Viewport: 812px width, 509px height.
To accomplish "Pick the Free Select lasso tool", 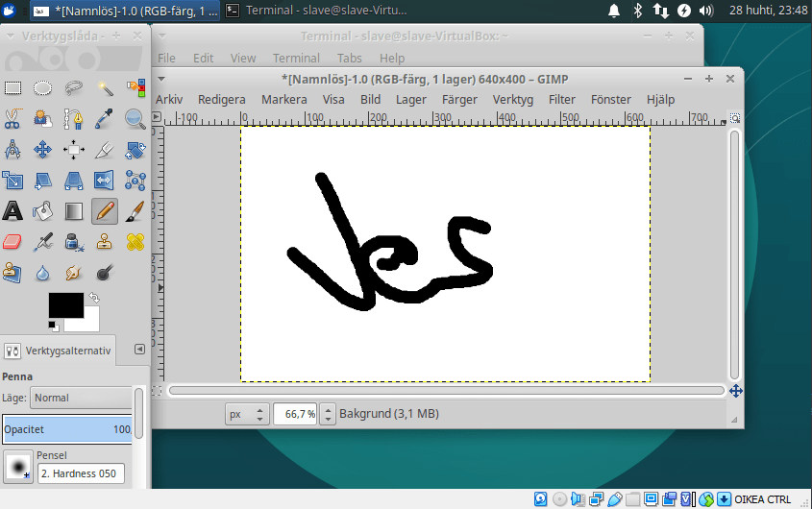I will pos(74,88).
